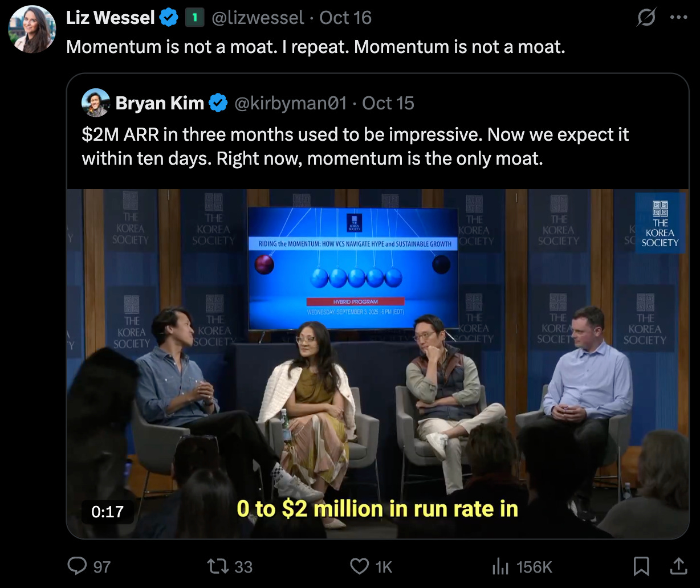Open Liz Wessel's profile avatar
The width and height of the screenshot is (700, 588).
click(32, 30)
